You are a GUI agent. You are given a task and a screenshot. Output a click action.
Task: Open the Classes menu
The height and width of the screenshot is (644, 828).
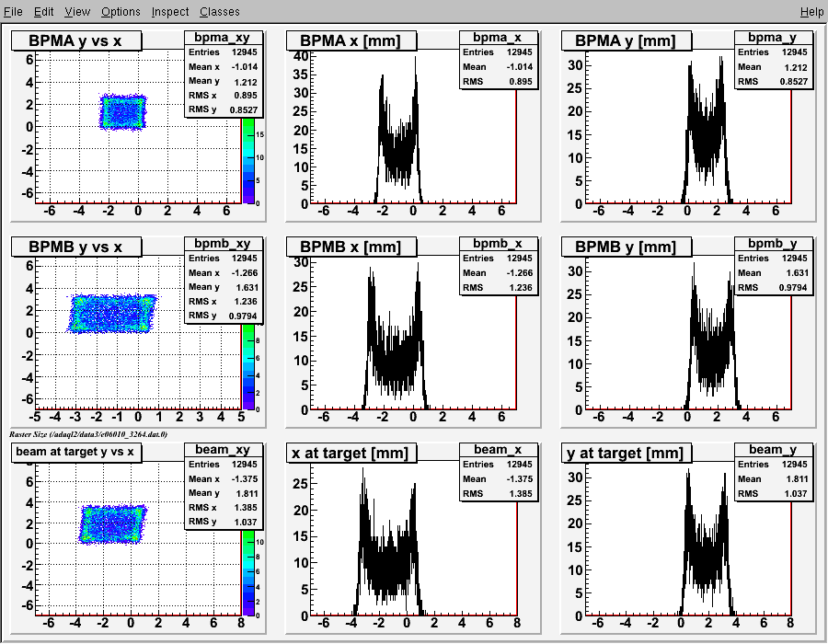(219, 12)
